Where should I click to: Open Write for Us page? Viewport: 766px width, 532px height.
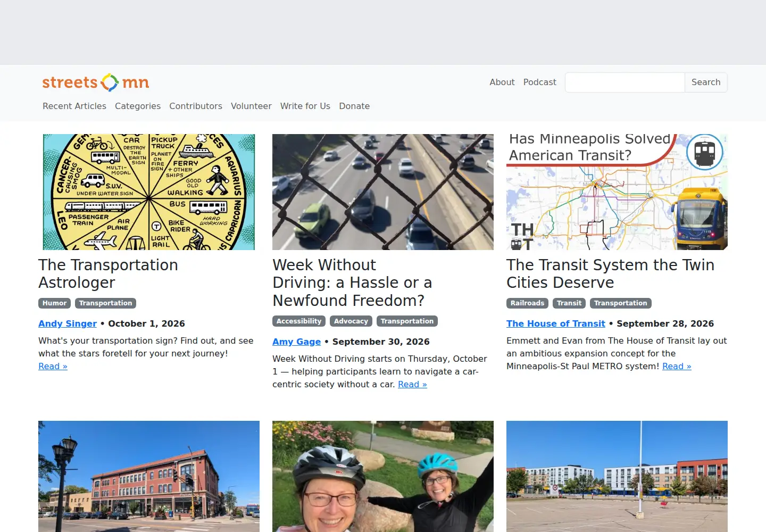pyautogui.click(x=305, y=106)
